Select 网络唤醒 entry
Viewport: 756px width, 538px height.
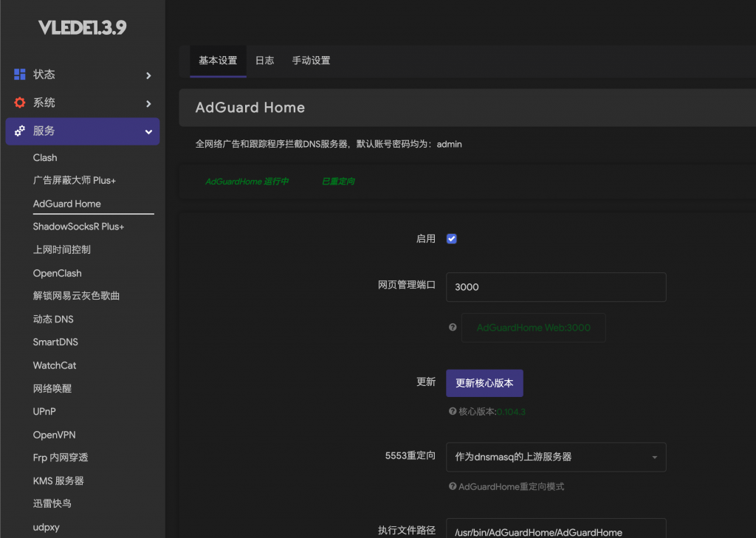coord(52,388)
